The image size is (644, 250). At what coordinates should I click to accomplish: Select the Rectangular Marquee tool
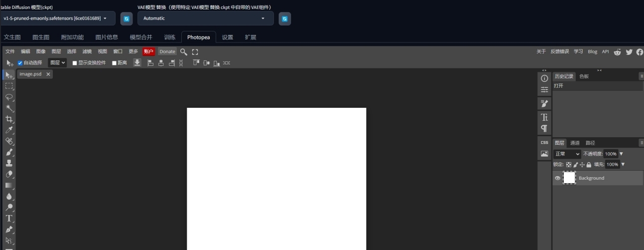click(9, 86)
